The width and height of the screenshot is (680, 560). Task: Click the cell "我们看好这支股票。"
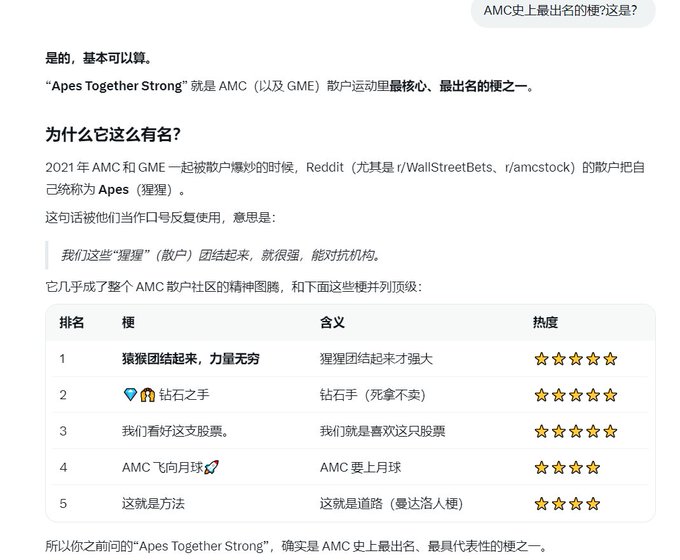point(175,431)
